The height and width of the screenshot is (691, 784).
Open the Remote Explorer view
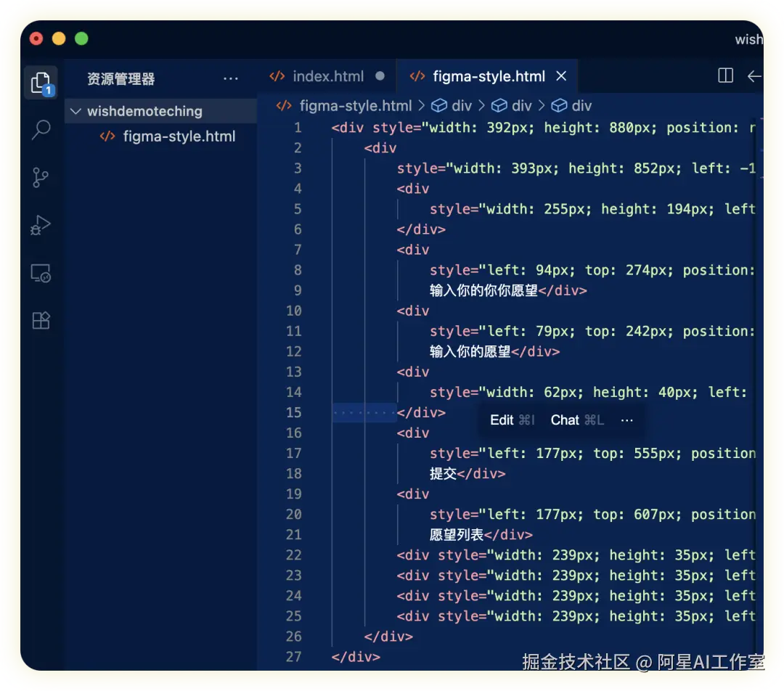point(41,274)
